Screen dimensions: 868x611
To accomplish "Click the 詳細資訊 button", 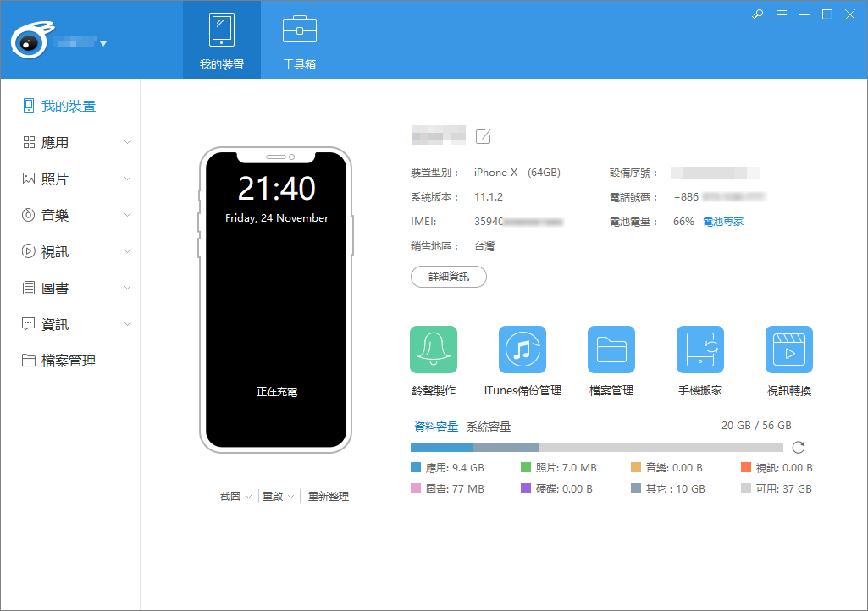I will (448, 277).
